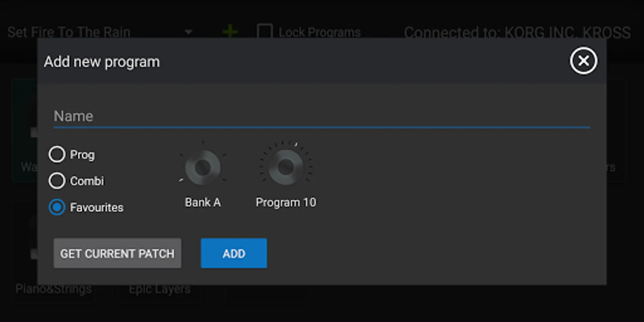Close the Add new program dialog

pos(583,61)
